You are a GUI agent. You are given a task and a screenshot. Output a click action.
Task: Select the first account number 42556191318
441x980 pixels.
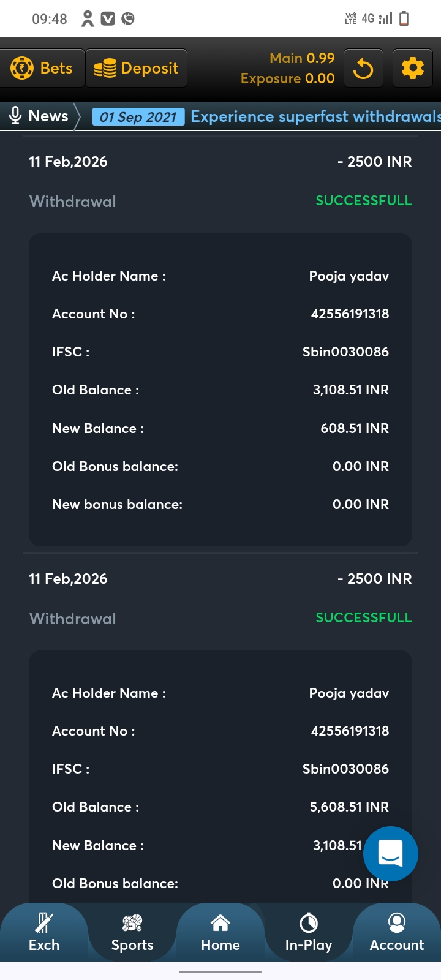point(350,314)
